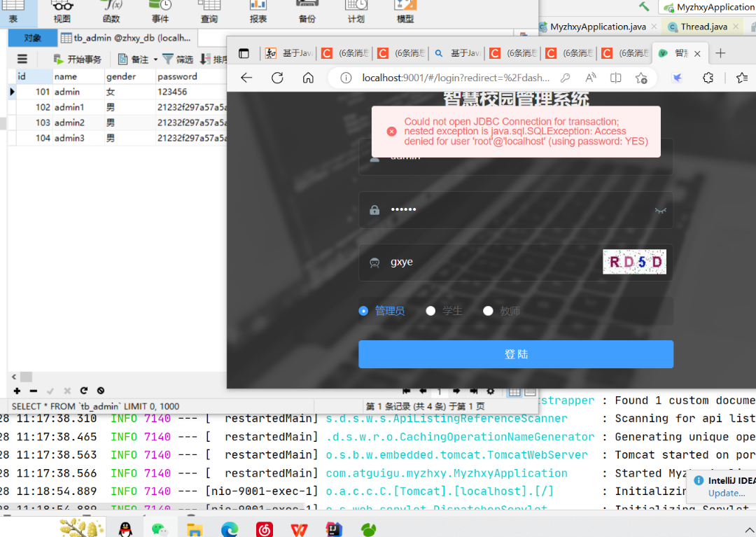The image size is (756, 537).
Task: Select the 管理员 radio button
Action: coord(363,311)
